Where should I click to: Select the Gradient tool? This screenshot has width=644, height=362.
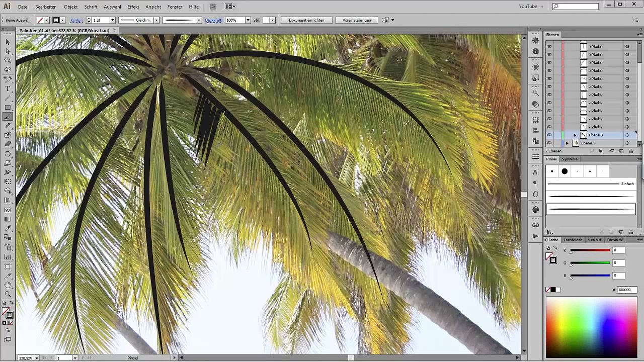[x=8, y=219]
